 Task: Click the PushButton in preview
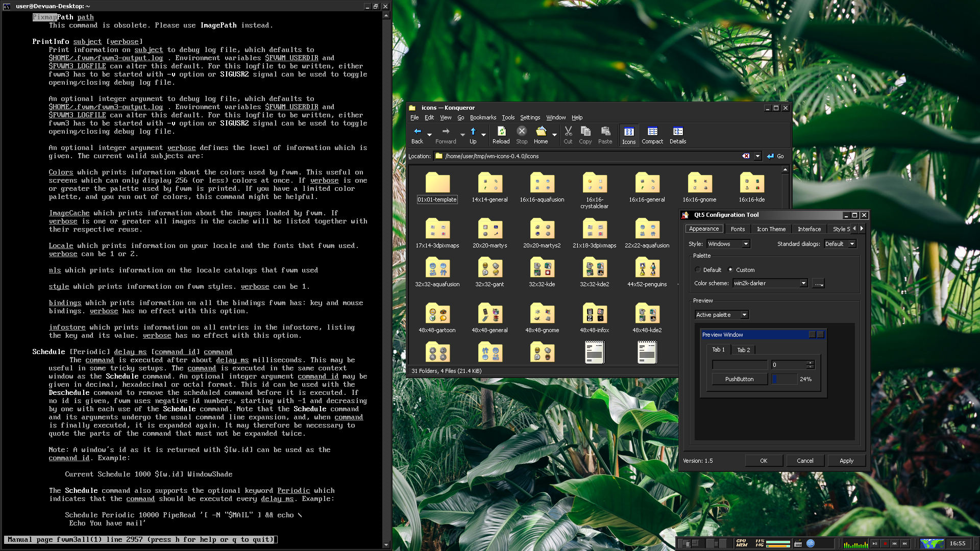click(739, 379)
